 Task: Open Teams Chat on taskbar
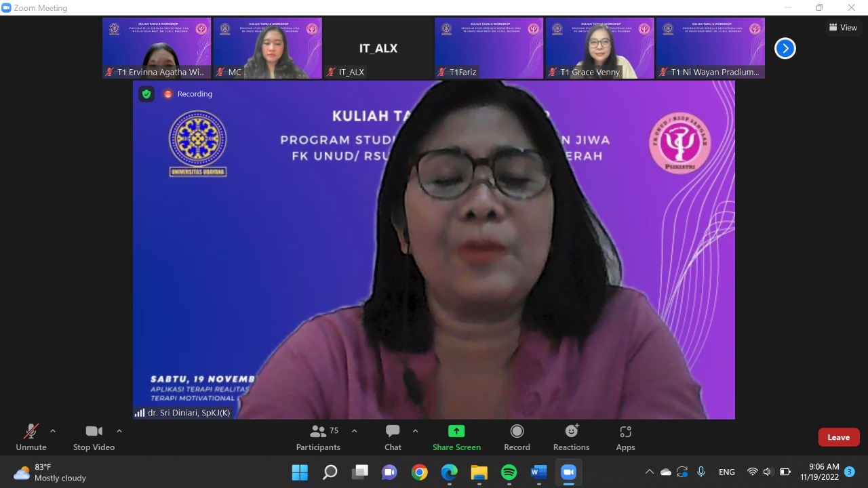[389, 472]
